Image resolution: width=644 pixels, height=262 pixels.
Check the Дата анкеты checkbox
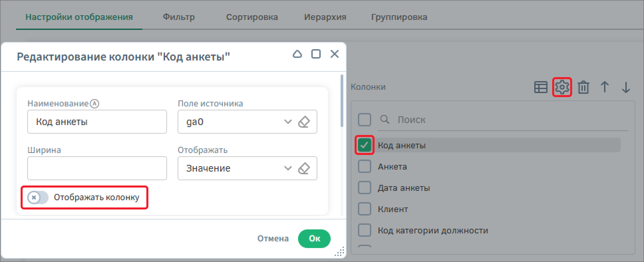point(365,188)
